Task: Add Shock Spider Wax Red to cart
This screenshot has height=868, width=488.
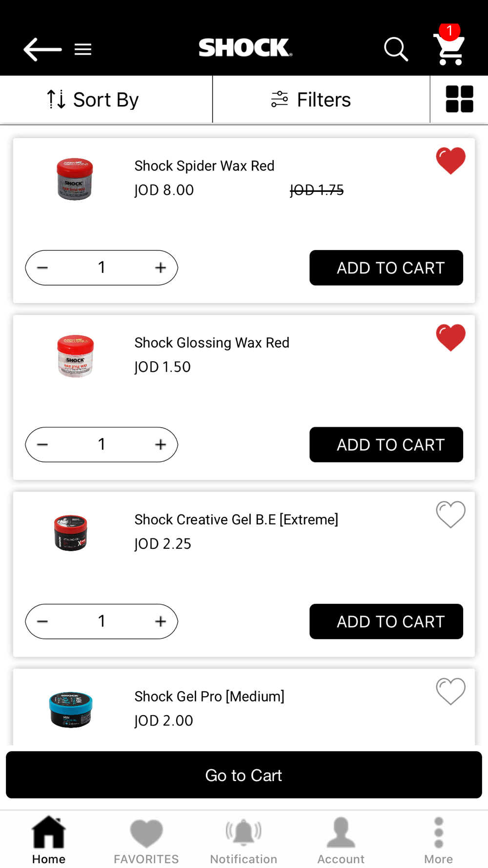Action: pyautogui.click(x=386, y=268)
